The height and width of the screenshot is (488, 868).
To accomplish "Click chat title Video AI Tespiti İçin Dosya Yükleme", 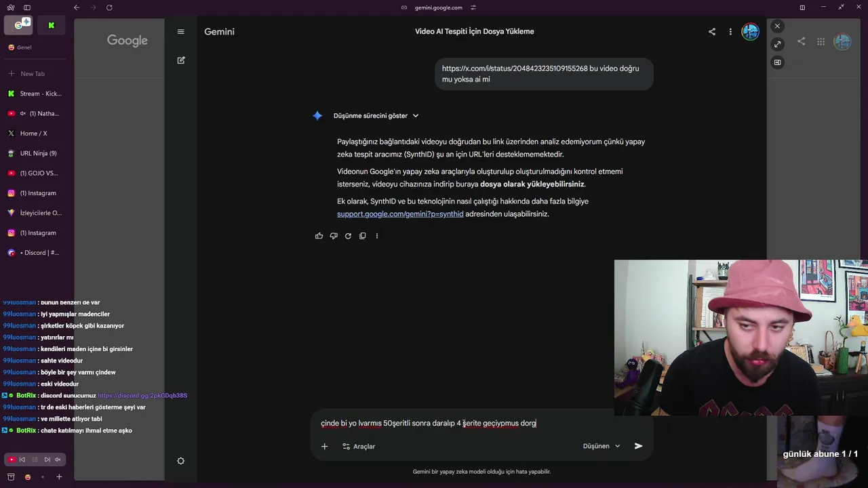I will pos(475,32).
